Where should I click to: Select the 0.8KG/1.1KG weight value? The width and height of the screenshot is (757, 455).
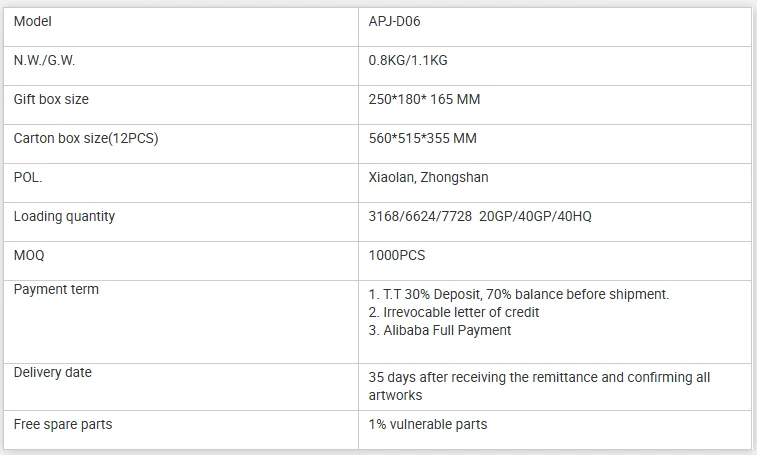tap(408, 60)
